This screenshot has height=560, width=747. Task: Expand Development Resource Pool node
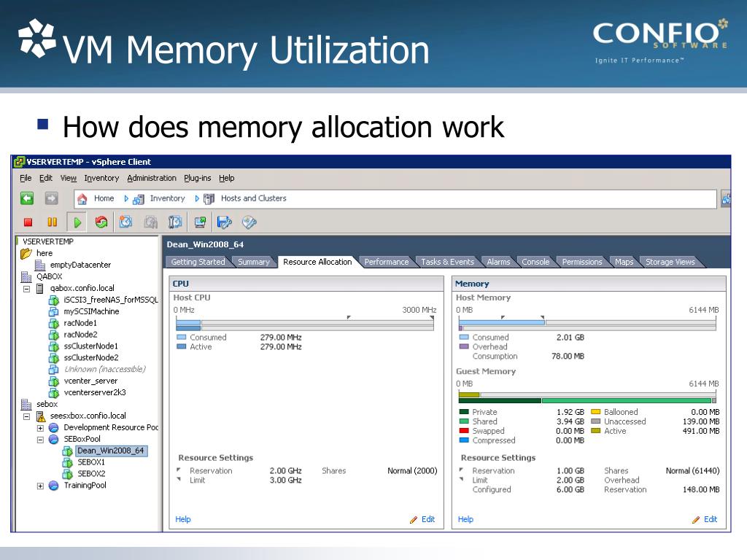tap(41, 427)
